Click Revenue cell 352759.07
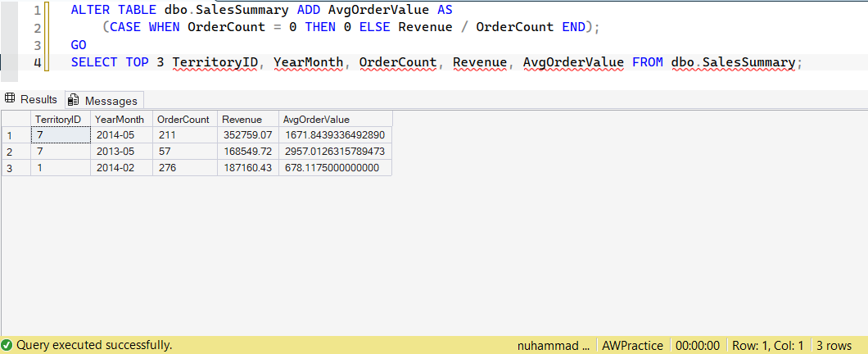 coord(248,135)
